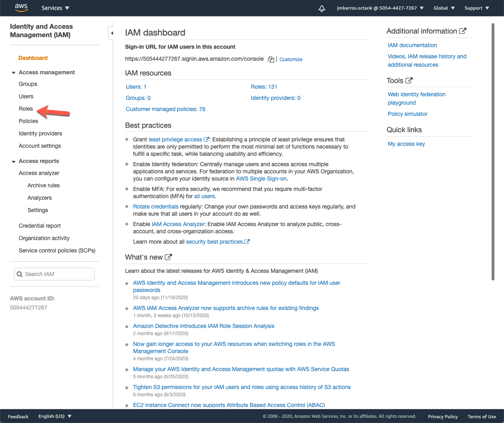The height and width of the screenshot is (423, 504).
Task: Open Groups in the sidebar
Action: tap(28, 84)
